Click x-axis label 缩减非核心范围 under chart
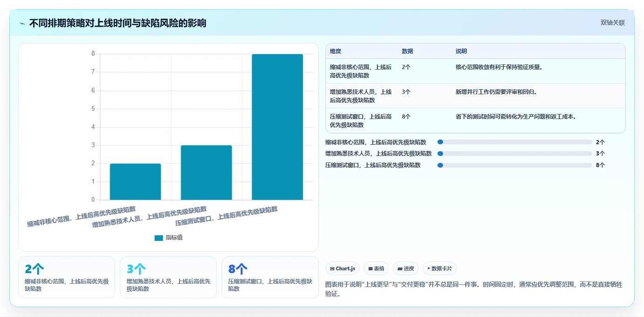 pos(82,216)
